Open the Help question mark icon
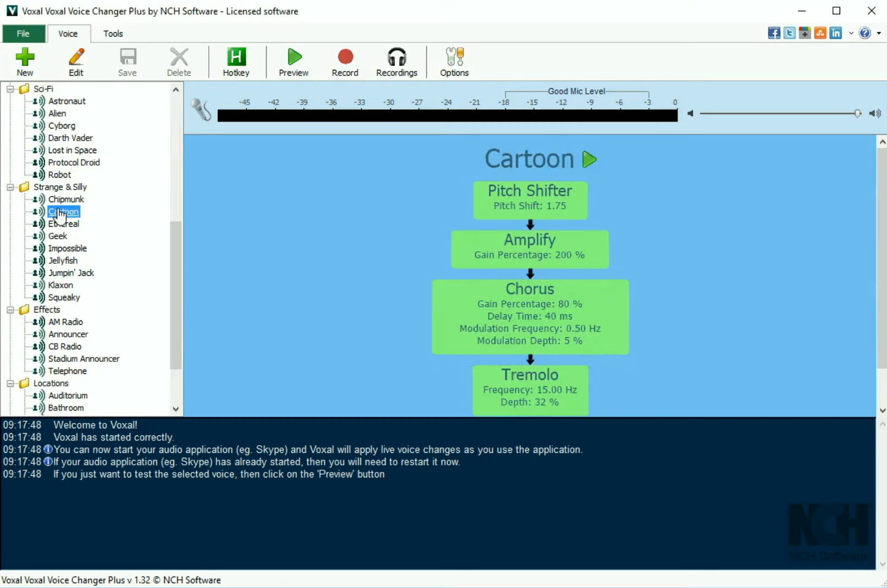Screen dimensions: 887x588 [x=865, y=33]
